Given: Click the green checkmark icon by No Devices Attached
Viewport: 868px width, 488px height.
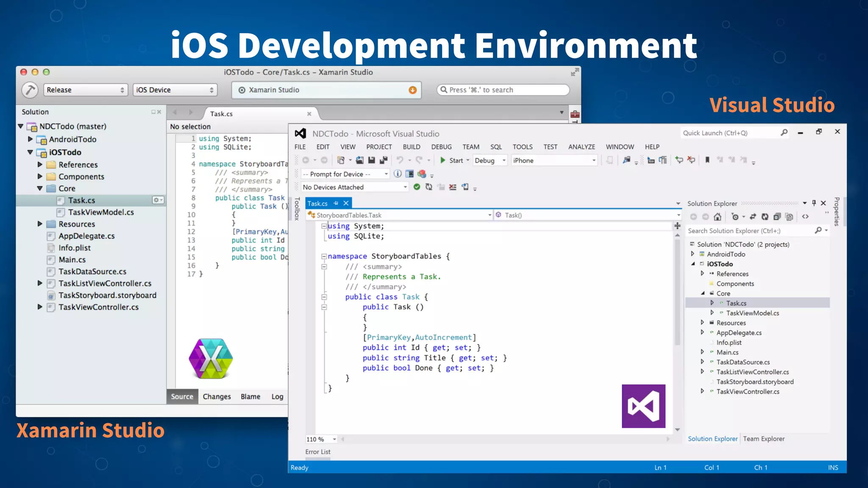Looking at the screenshot, I should pyautogui.click(x=417, y=187).
